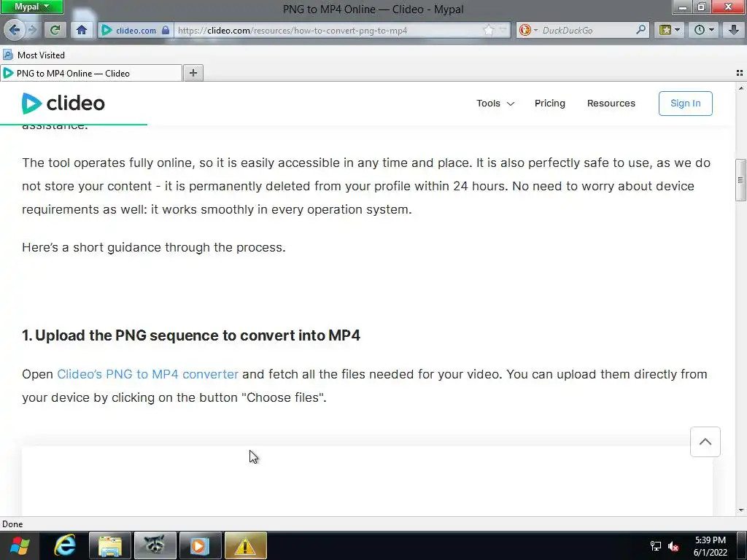Click the scrollbar down arrow
The height and width of the screenshot is (560, 747).
741,510
